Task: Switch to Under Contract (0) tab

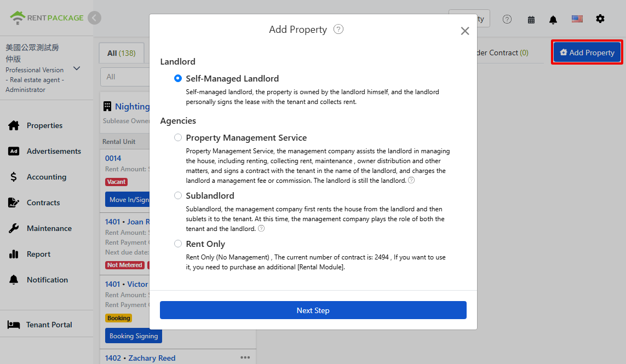Action: 502,53
